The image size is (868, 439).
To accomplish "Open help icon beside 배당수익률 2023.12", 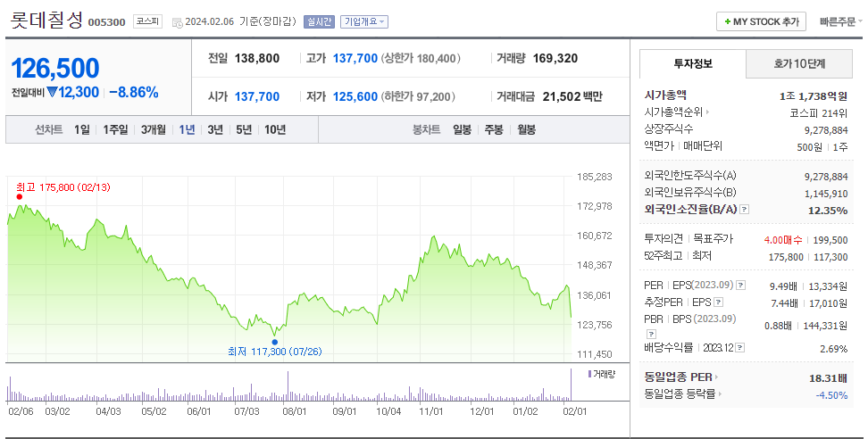I will coord(740,348).
